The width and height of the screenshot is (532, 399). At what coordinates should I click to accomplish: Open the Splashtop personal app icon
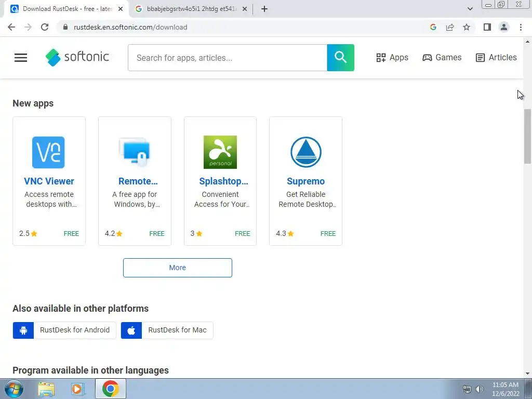point(220,152)
